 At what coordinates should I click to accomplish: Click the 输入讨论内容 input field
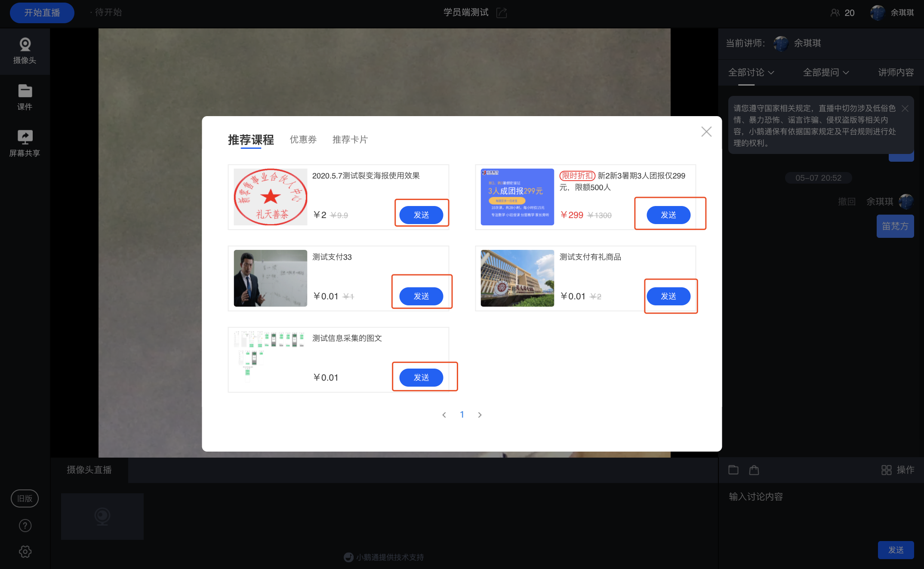click(821, 512)
